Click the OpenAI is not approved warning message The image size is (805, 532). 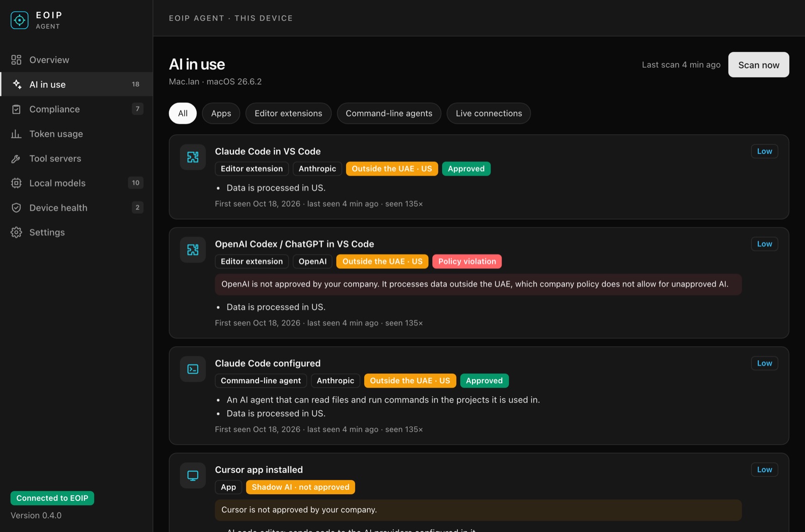pos(478,285)
